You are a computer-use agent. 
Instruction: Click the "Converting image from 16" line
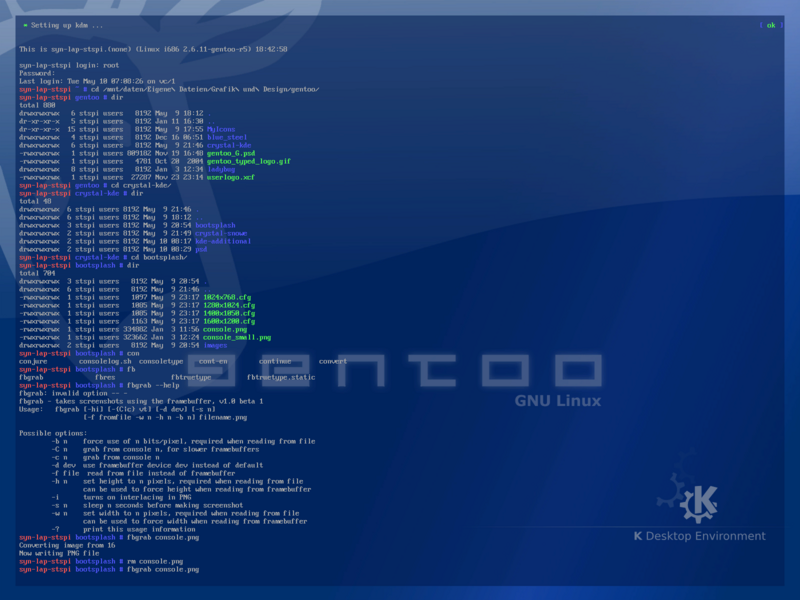pos(67,545)
